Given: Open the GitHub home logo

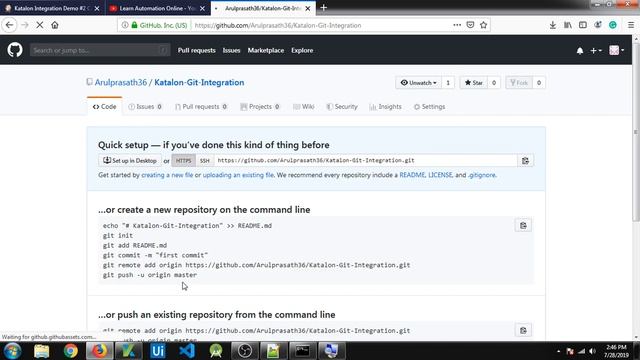Looking at the screenshot, I should click(15, 50).
